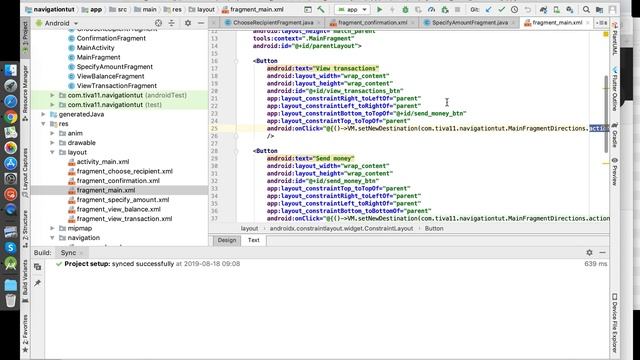Open the profiler gauge icon in the toolbar
Image resolution: width=640 pixels, height=360 pixels.
[431, 9]
